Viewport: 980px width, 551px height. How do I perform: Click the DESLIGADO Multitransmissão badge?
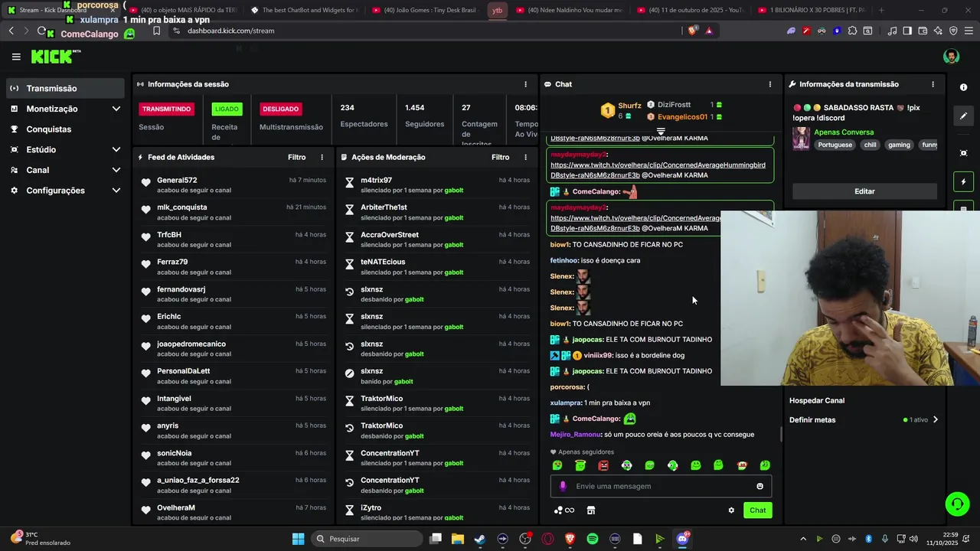pos(280,109)
